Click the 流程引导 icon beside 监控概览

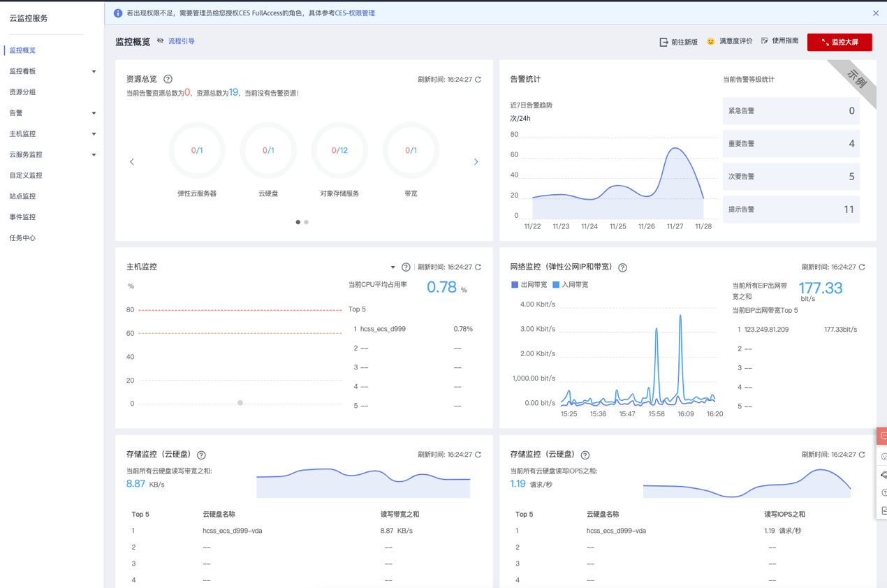(x=161, y=41)
